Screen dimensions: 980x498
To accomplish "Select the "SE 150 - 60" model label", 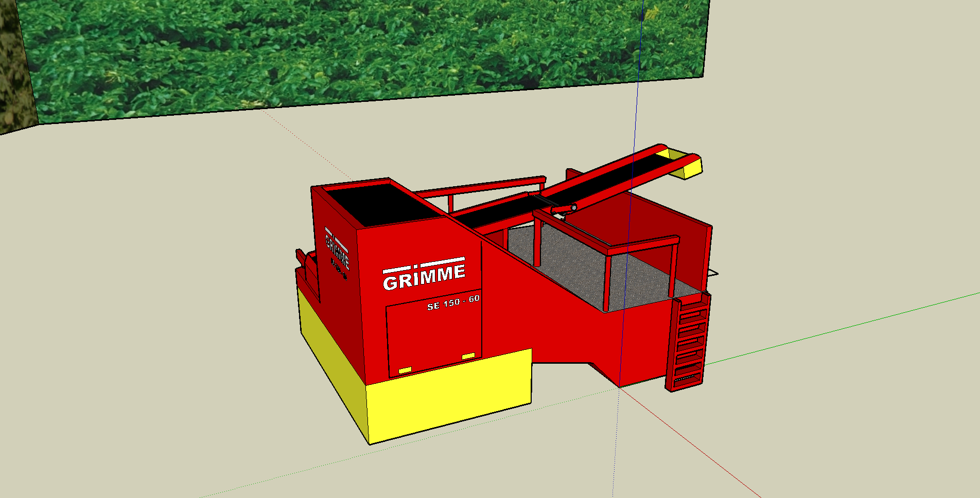I will pos(453,302).
